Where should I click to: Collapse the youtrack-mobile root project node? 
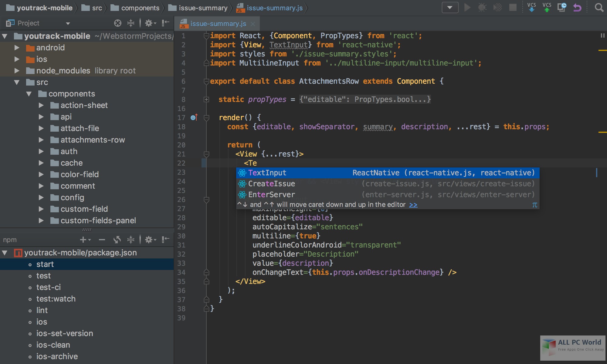click(4, 36)
